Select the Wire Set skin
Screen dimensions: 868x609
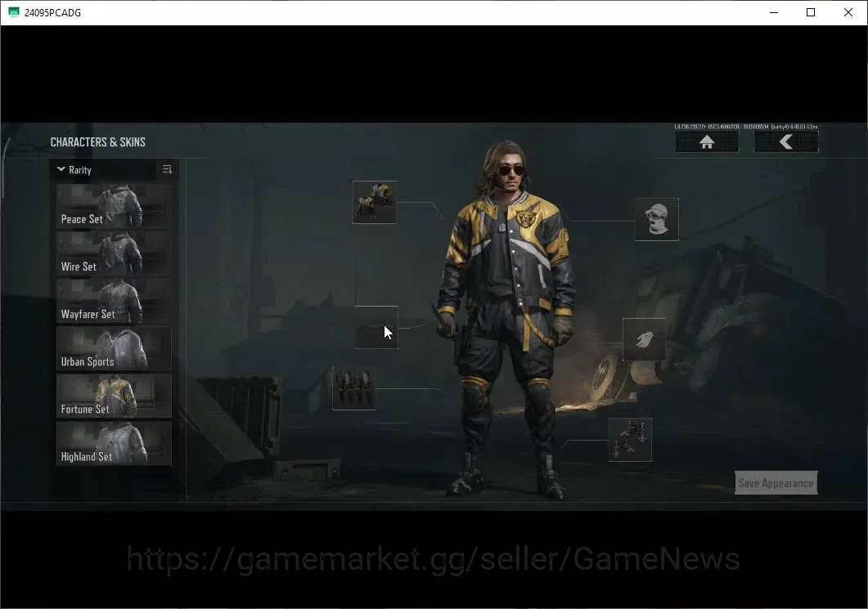(x=114, y=253)
